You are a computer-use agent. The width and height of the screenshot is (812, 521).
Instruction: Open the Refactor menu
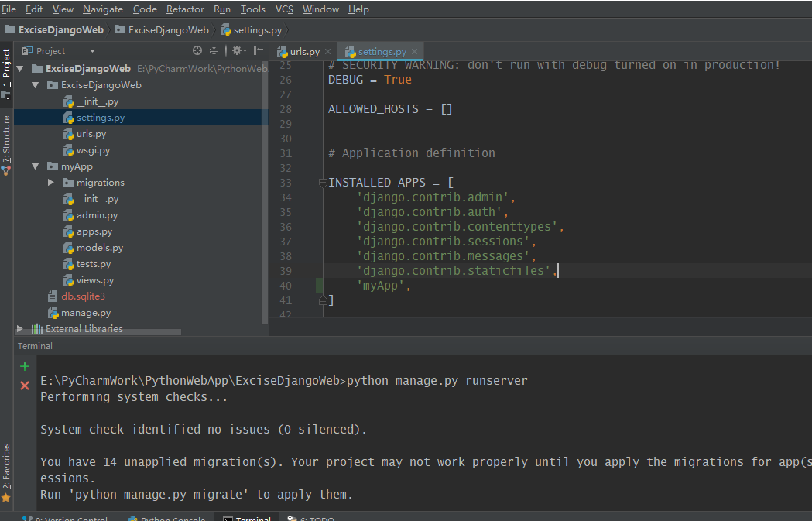pyautogui.click(x=186, y=9)
